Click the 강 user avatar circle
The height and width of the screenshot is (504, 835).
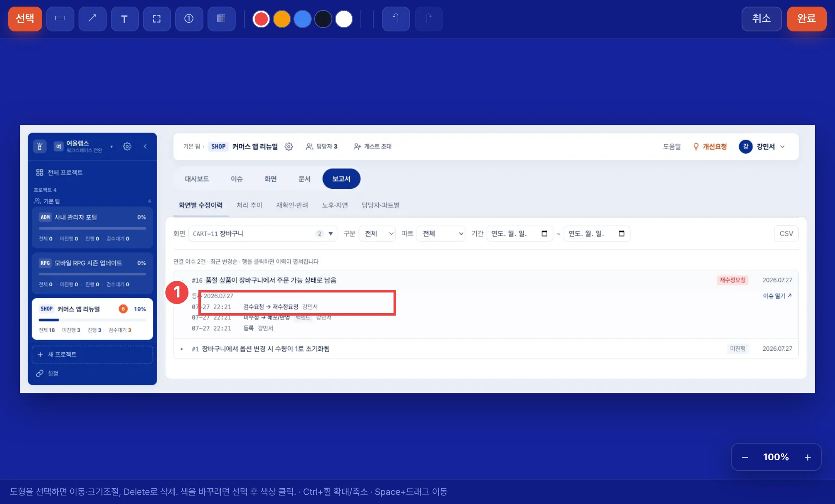tap(746, 147)
